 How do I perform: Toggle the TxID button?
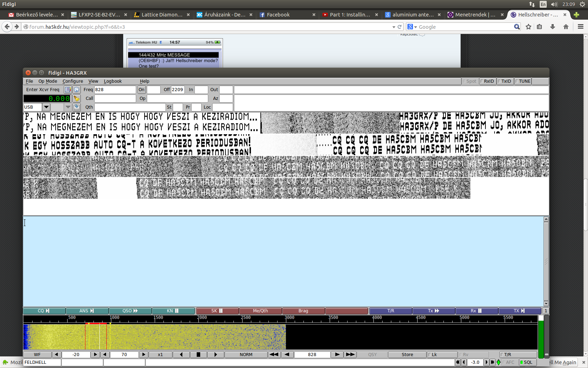505,81
